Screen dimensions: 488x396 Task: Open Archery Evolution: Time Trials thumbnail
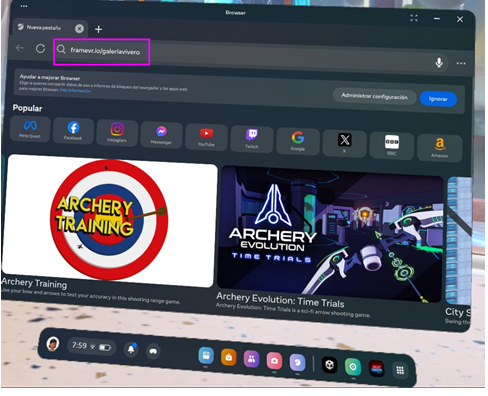tap(330, 234)
